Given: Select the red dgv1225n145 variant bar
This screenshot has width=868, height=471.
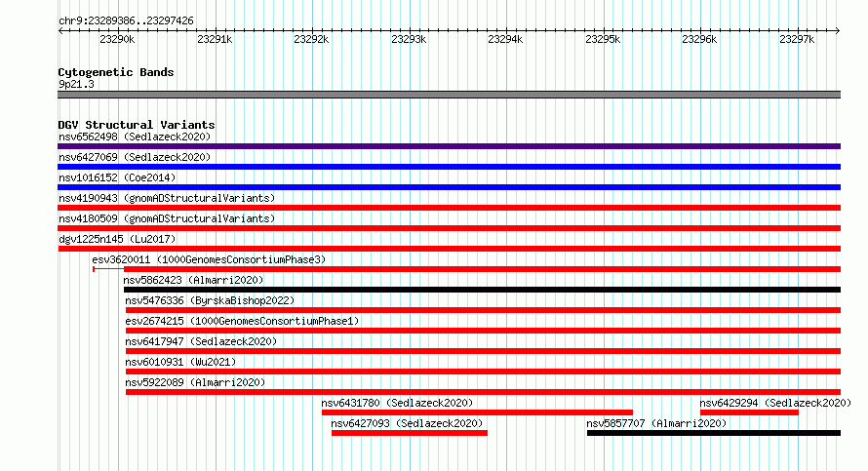Looking at the screenshot, I should (x=449, y=249).
